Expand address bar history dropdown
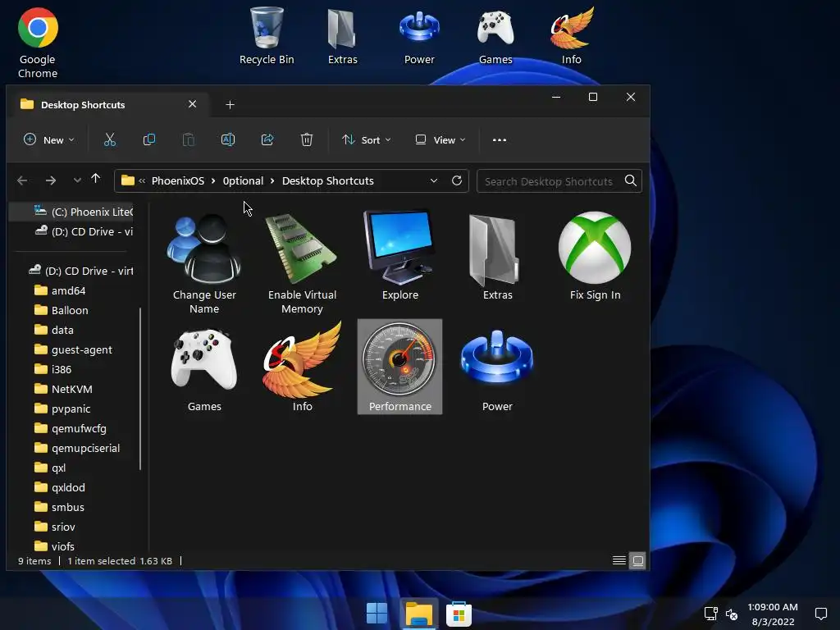 tap(433, 180)
